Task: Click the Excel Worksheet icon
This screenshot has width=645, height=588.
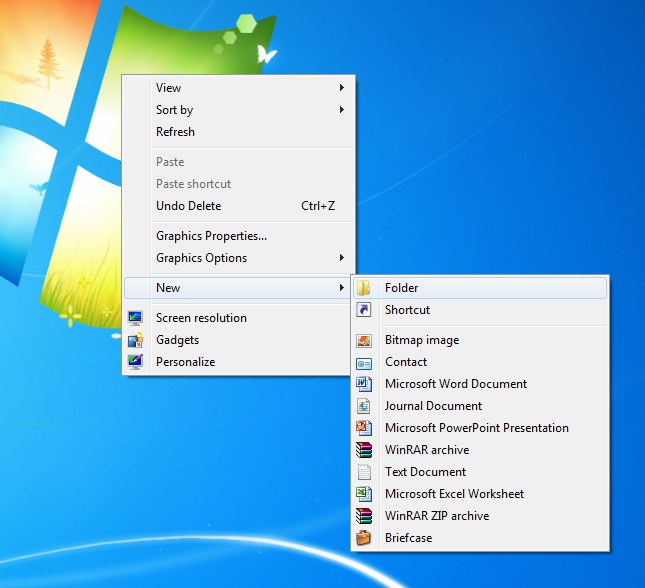Action: [x=364, y=494]
